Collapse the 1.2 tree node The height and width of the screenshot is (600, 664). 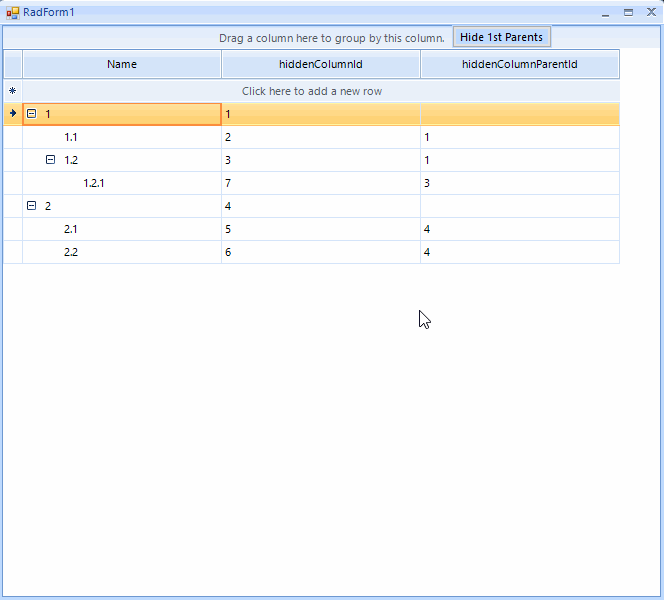[51, 160]
